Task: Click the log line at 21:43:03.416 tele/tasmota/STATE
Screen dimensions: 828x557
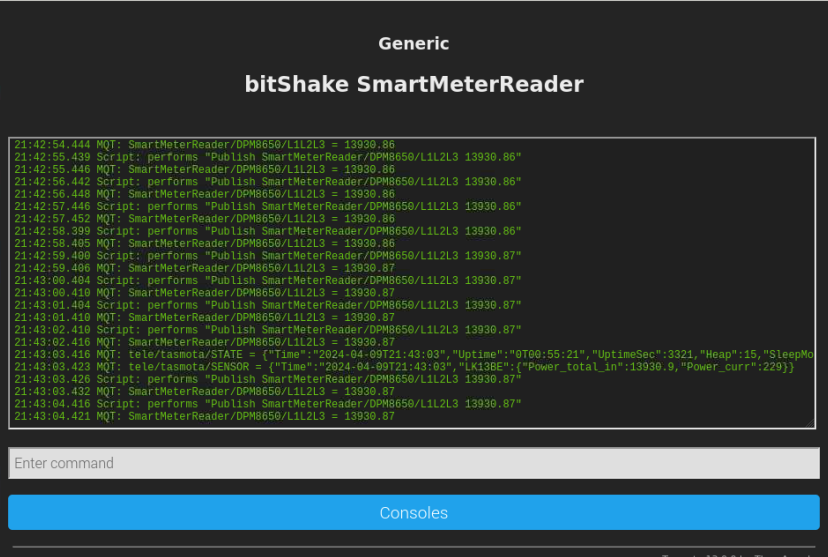Action: 414,355
